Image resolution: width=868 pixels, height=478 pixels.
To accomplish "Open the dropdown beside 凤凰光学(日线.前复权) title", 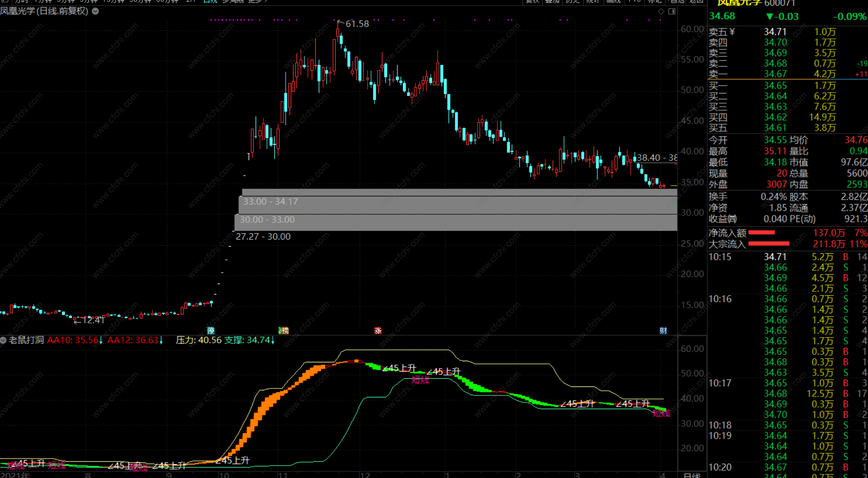I will coord(95,11).
